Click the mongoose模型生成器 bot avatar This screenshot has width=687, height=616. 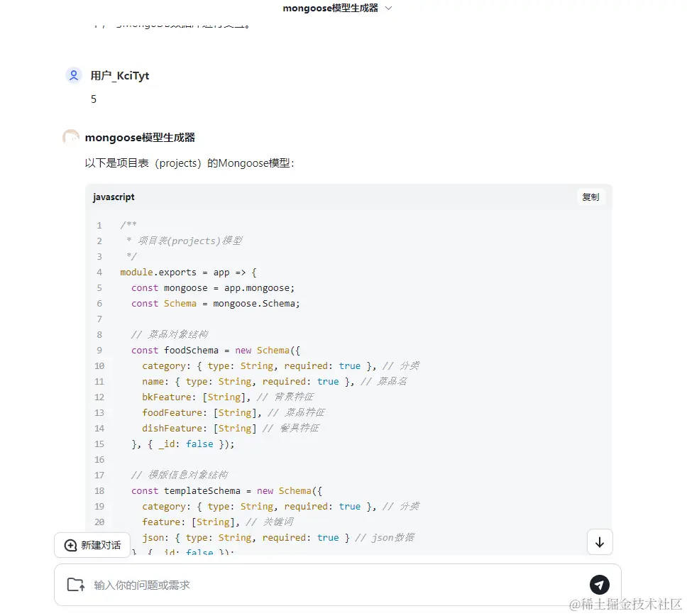[71, 137]
